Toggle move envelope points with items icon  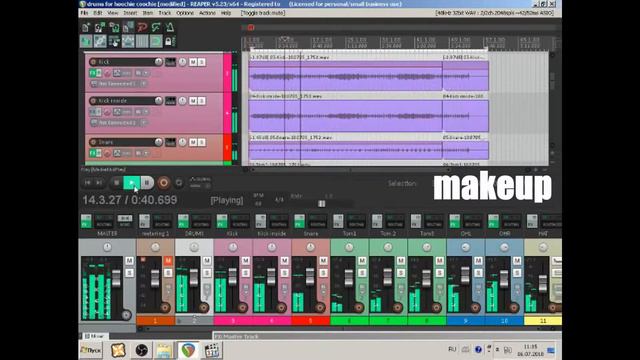[x=128, y=41]
